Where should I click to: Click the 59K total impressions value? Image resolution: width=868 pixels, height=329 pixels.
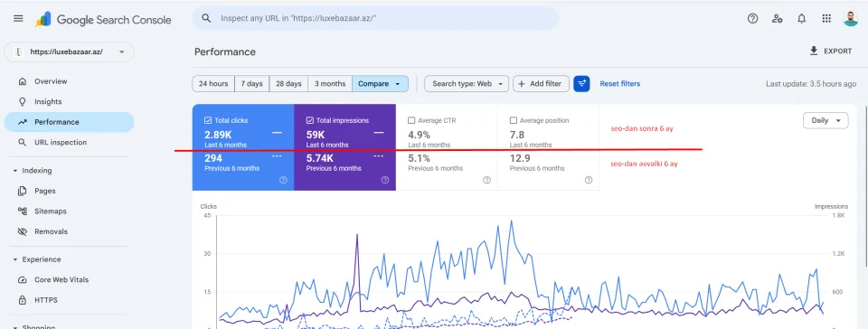coord(316,135)
